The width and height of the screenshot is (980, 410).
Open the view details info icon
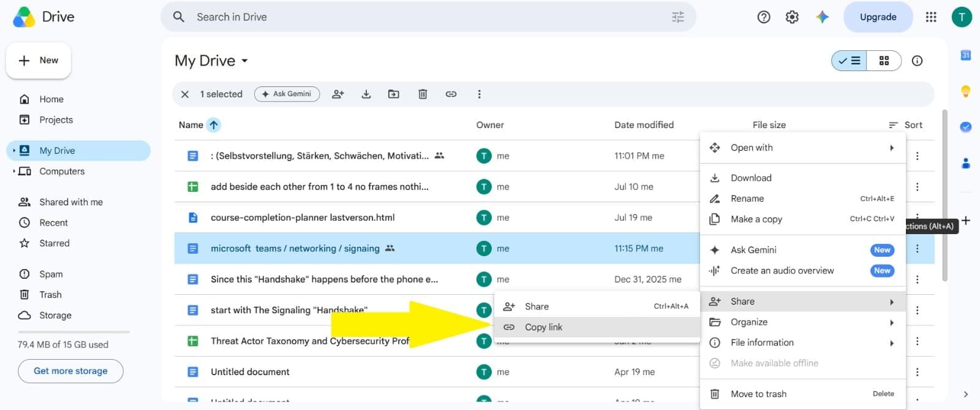click(917, 61)
